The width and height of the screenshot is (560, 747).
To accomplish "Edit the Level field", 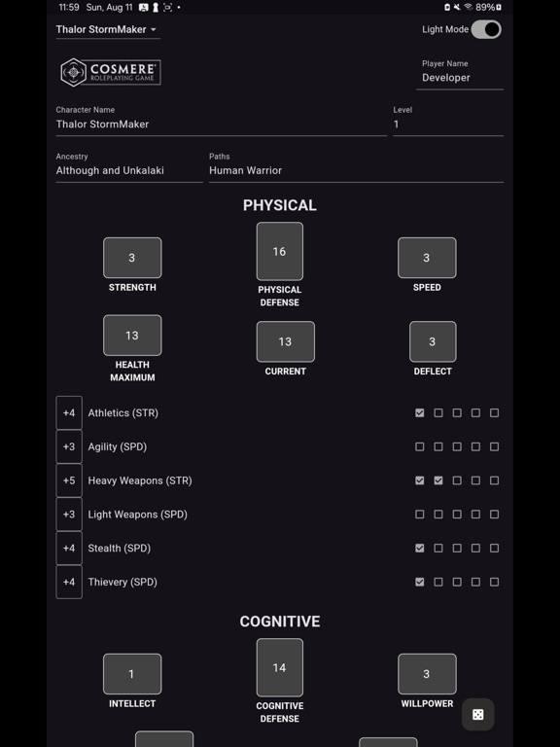I will click(448, 121).
